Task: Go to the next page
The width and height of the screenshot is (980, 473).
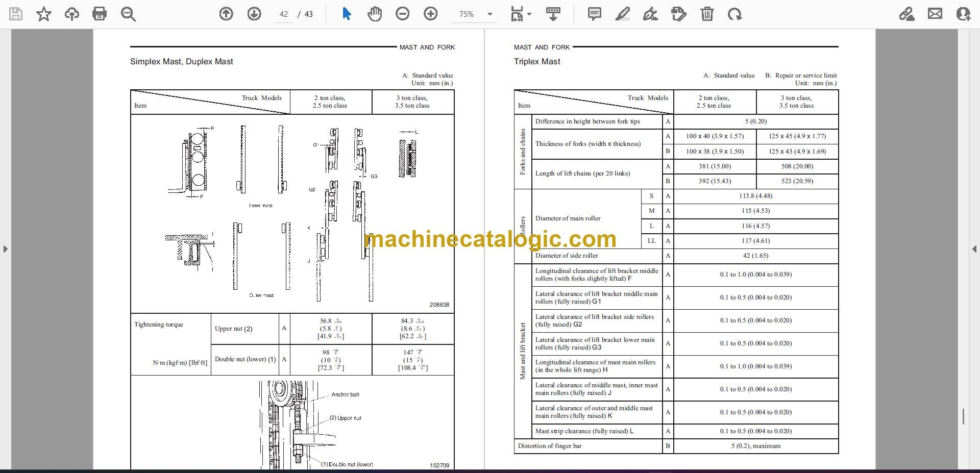Action: click(254, 14)
